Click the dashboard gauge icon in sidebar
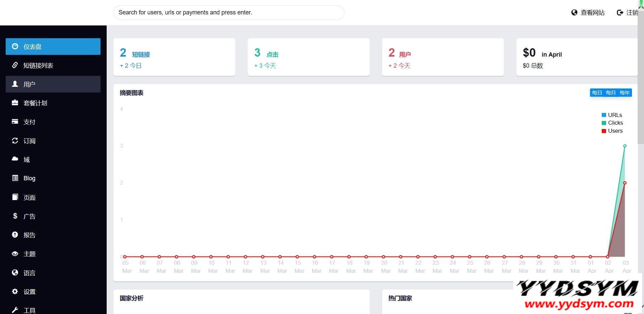The height and width of the screenshot is (314, 644). pos(15,46)
